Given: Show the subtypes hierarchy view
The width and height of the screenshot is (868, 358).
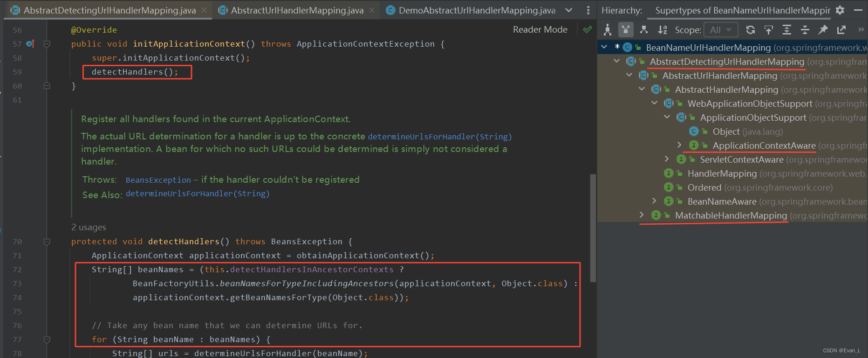Looking at the screenshot, I should tap(644, 30).
